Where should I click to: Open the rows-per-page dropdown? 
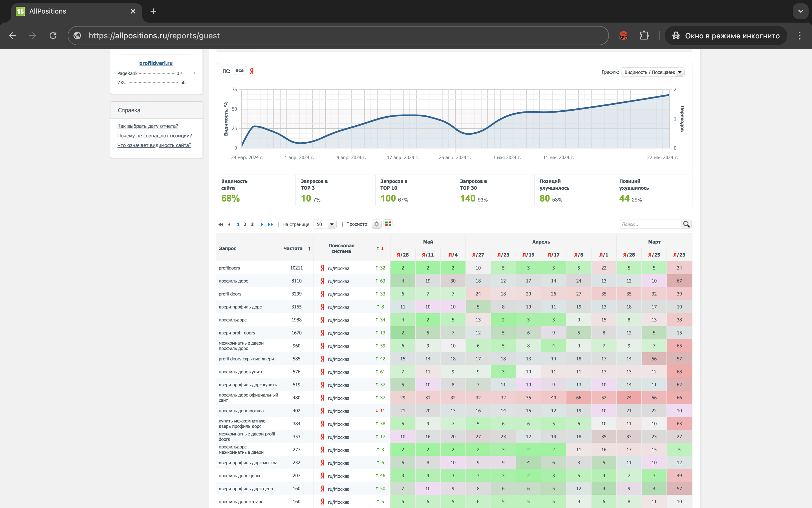coord(325,224)
